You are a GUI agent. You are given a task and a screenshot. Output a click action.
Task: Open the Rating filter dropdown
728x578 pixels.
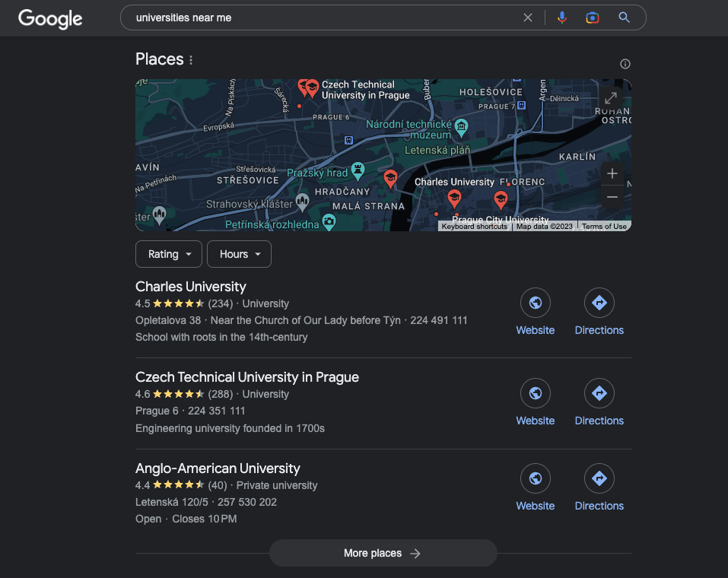169,254
